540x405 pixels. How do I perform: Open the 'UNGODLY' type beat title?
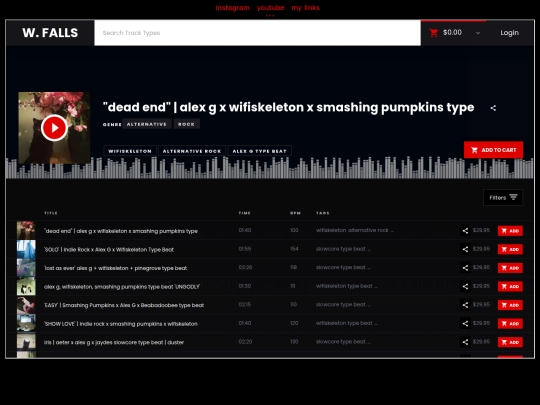tap(122, 287)
